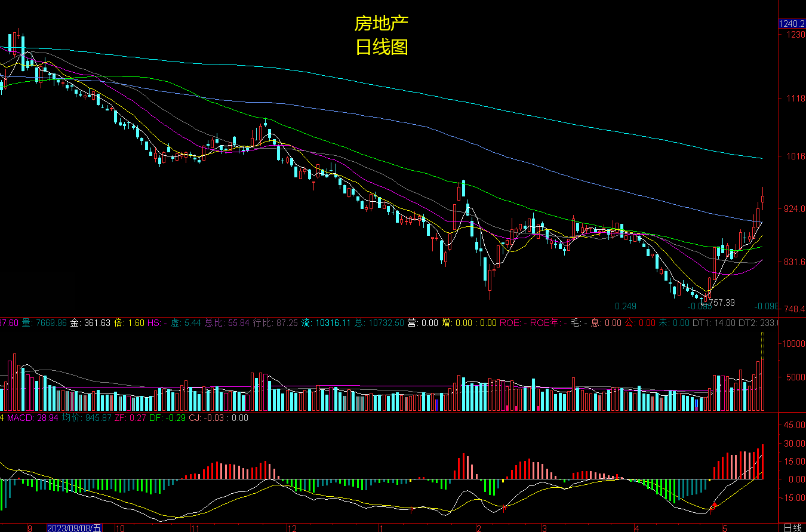Click the 924.0 price axis label
The height and width of the screenshot is (532, 806).
pos(795,210)
